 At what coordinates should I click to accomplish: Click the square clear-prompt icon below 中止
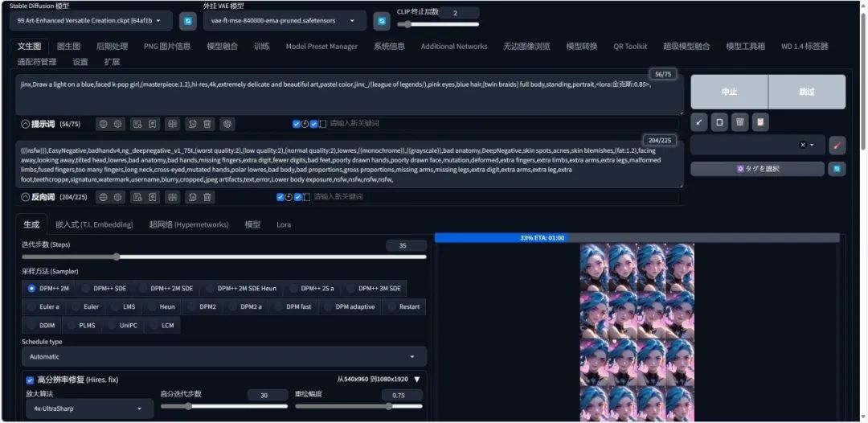719,122
